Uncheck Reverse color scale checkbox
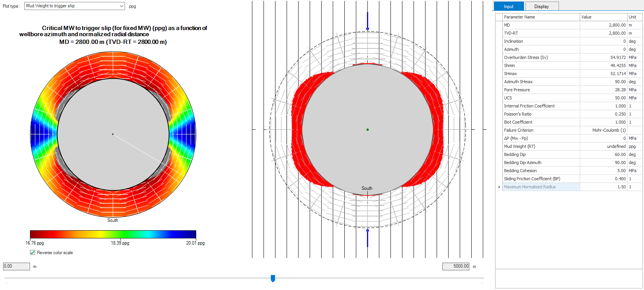Viewport: 644px width, 290px height. [33, 253]
